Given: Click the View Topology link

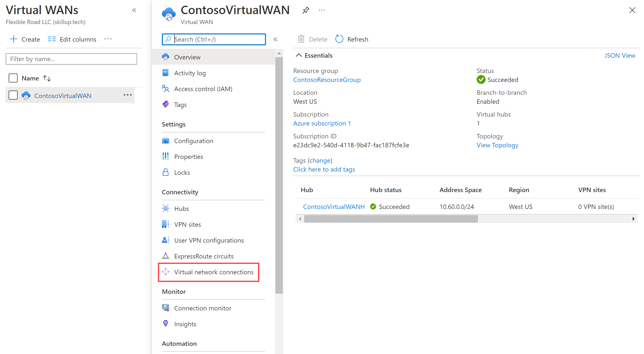Looking at the screenshot, I should (498, 145).
